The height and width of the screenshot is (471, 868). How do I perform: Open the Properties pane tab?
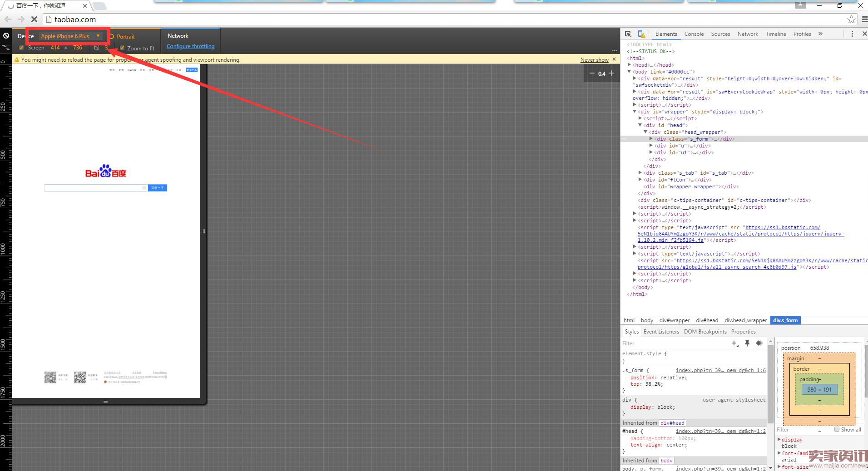744,332
